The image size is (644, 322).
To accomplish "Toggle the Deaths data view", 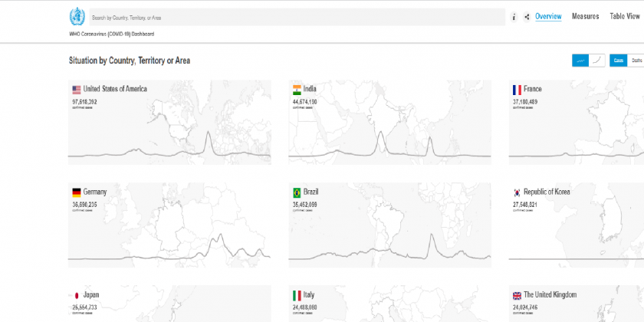I will click(x=636, y=61).
